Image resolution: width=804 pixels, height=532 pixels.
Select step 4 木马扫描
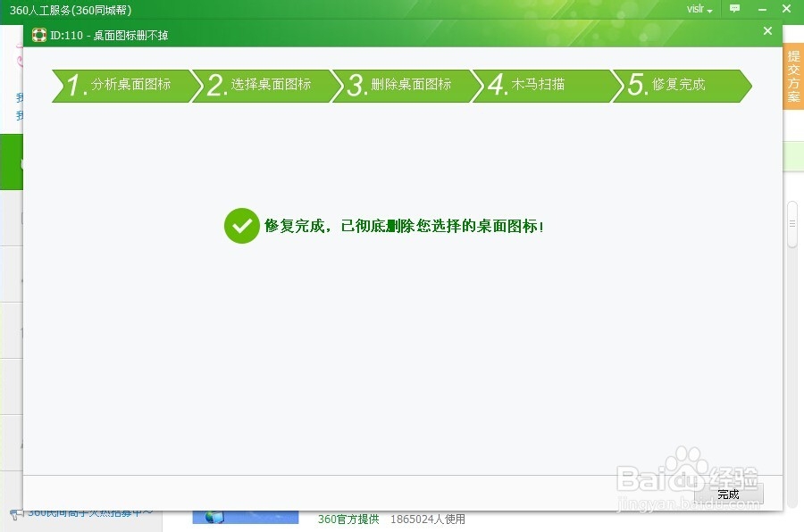(x=536, y=86)
